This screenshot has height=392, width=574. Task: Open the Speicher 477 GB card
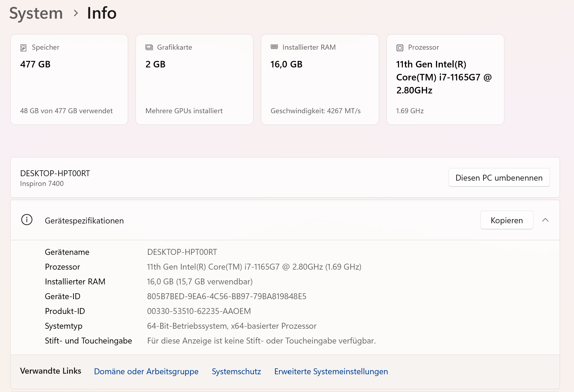click(x=69, y=80)
